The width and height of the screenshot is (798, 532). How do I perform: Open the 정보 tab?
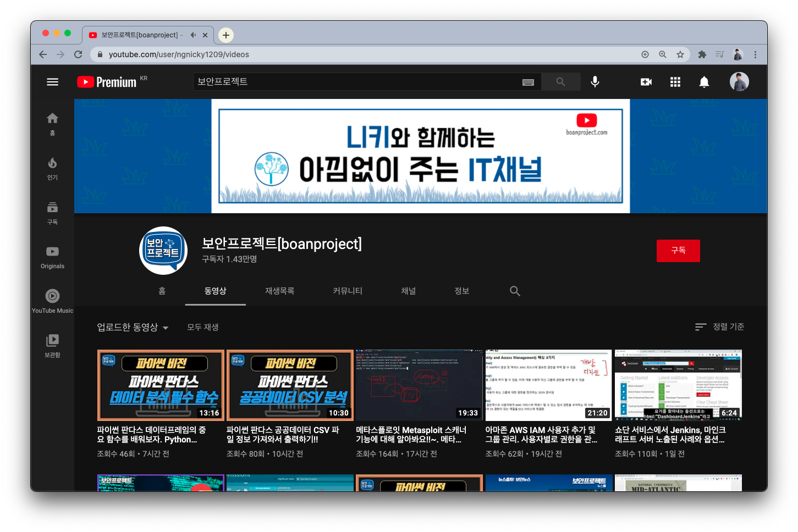click(462, 291)
